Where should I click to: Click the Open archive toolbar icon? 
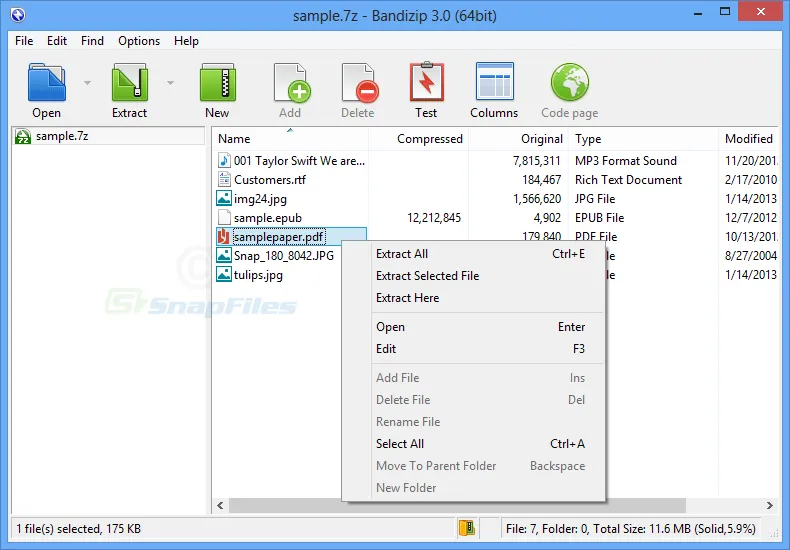[46, 82]
